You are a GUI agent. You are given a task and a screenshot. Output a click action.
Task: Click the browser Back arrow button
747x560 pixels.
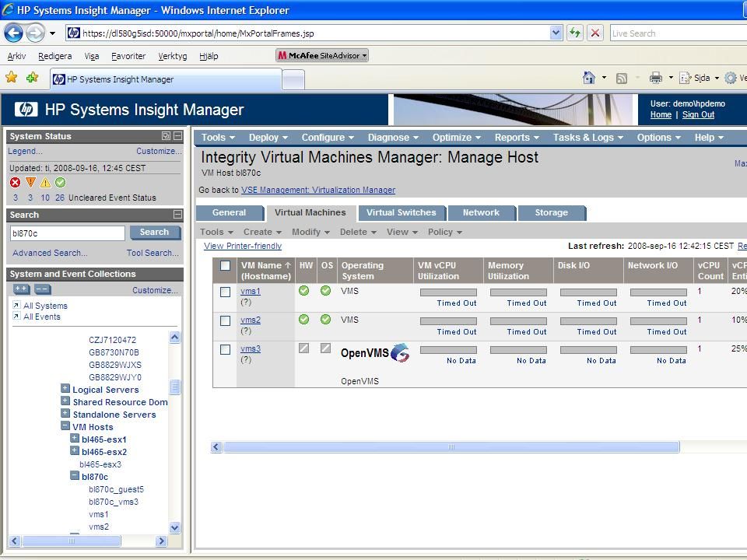(x=13, y=33)
